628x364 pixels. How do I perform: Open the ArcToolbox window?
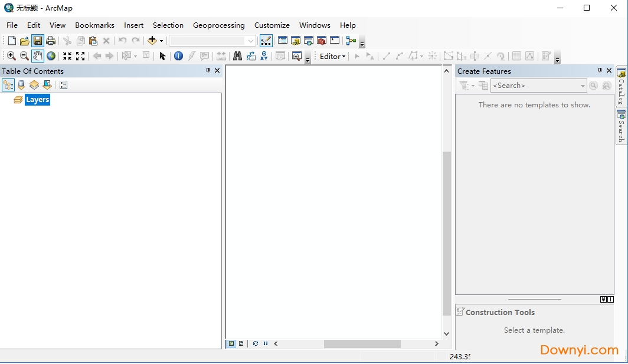click(x=322, y=40)
